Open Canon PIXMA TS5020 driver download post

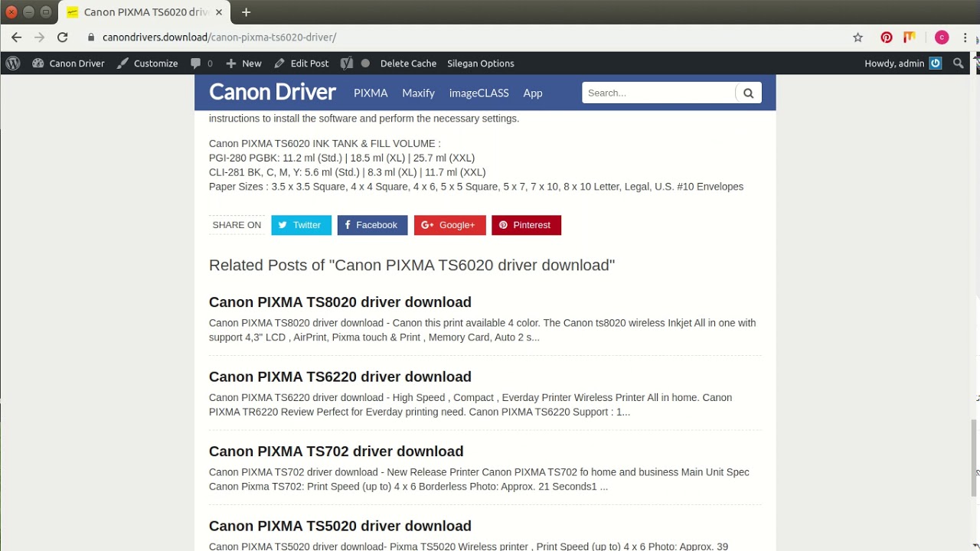coord(340,526)
